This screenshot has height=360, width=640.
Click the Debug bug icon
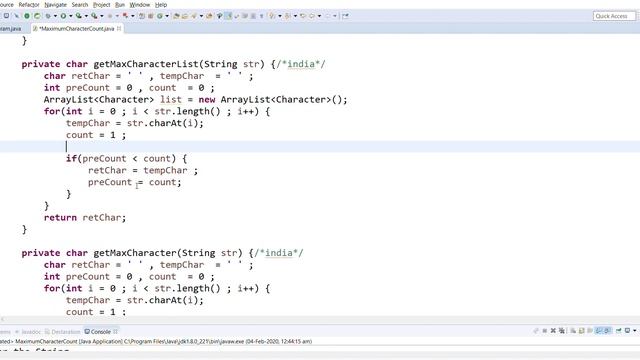tap(47, 16)
